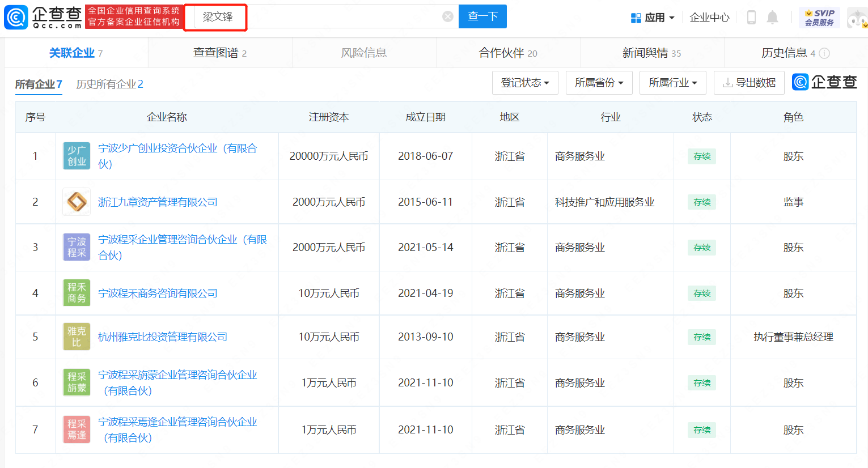Image resolution: width=868 pixels, height=468 pixels.
Task: Open 企业中心 link
Action: click(709, 18)
